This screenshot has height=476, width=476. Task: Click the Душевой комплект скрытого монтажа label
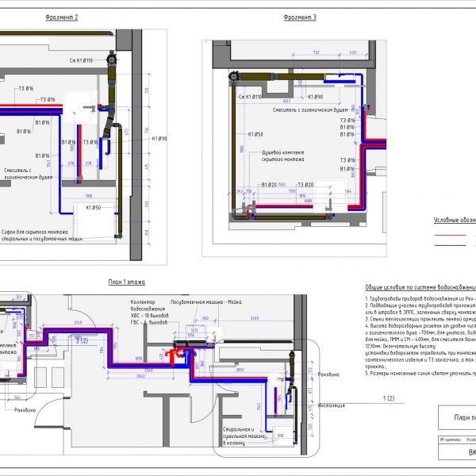tap(283, 155)
